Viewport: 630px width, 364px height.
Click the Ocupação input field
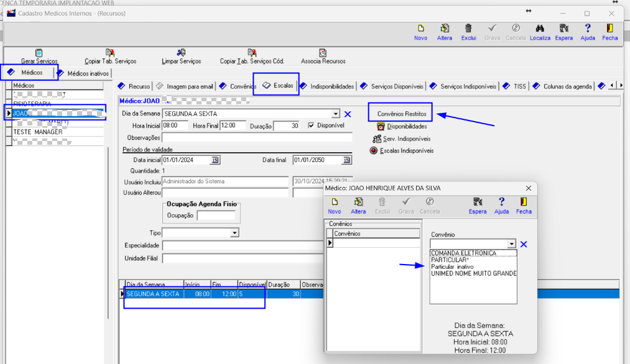(216, 216)
